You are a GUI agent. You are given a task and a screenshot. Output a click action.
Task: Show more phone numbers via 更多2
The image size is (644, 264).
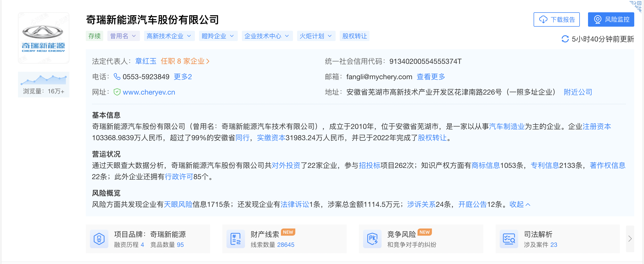183,77
